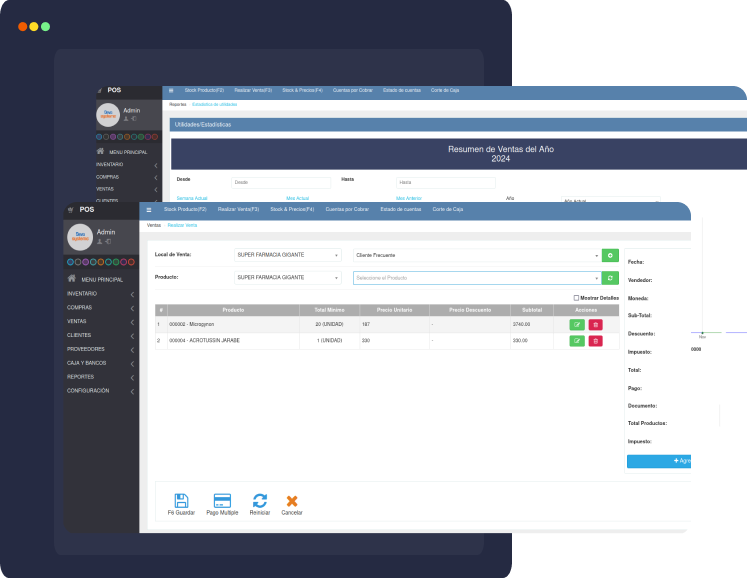This screenshot has width=747, height=578.
Task: Click Reportes breadcrumb in back window
Action: pyautogui.click(x=178, y=104)
